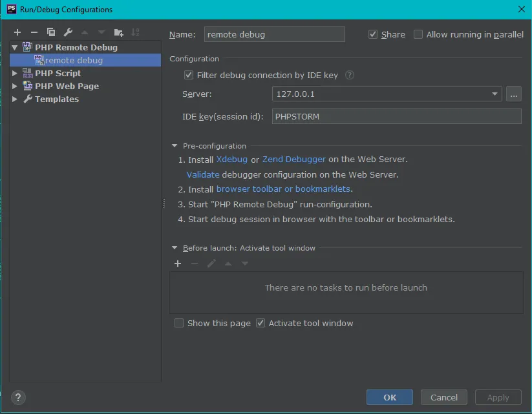Move before launch task down

[x=244, y=264]
